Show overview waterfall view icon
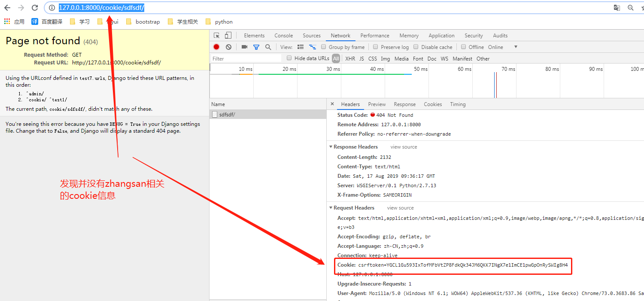The height and width of the screenshot is (301, 644). point(313,47)
